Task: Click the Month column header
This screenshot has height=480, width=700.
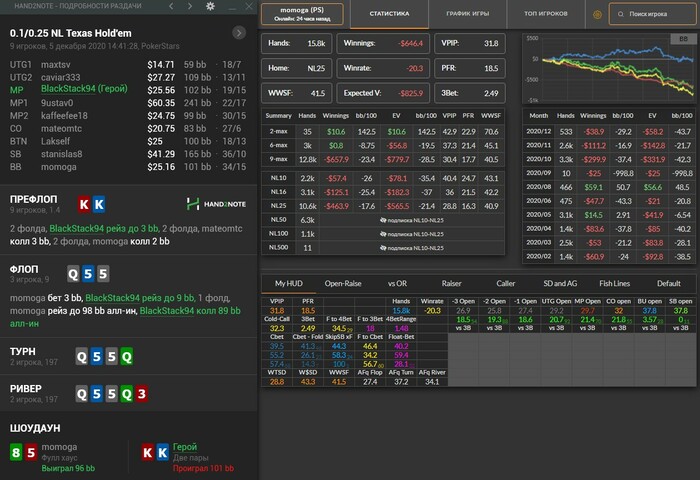Action: point(538,116)
